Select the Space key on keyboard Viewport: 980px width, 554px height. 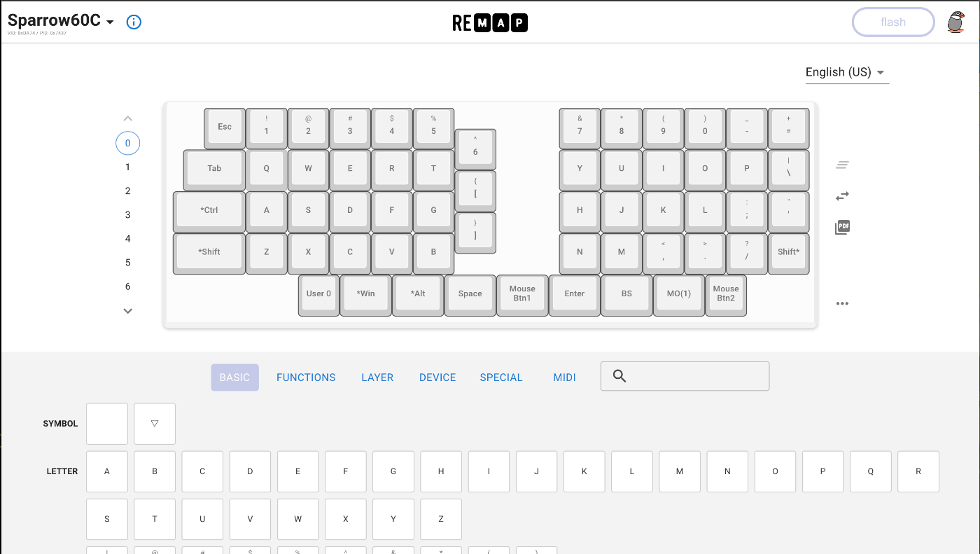pyautogui.click(x=470, y=296)
